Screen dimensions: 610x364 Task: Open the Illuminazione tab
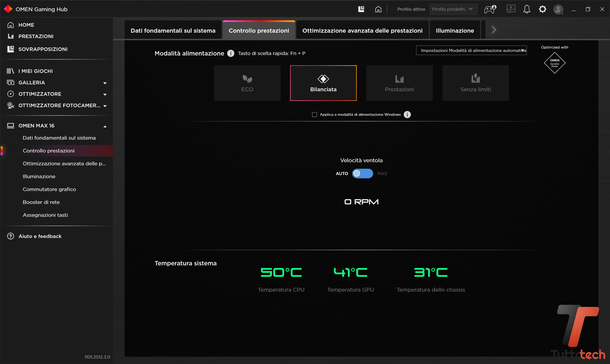click(x=455, y=30)
